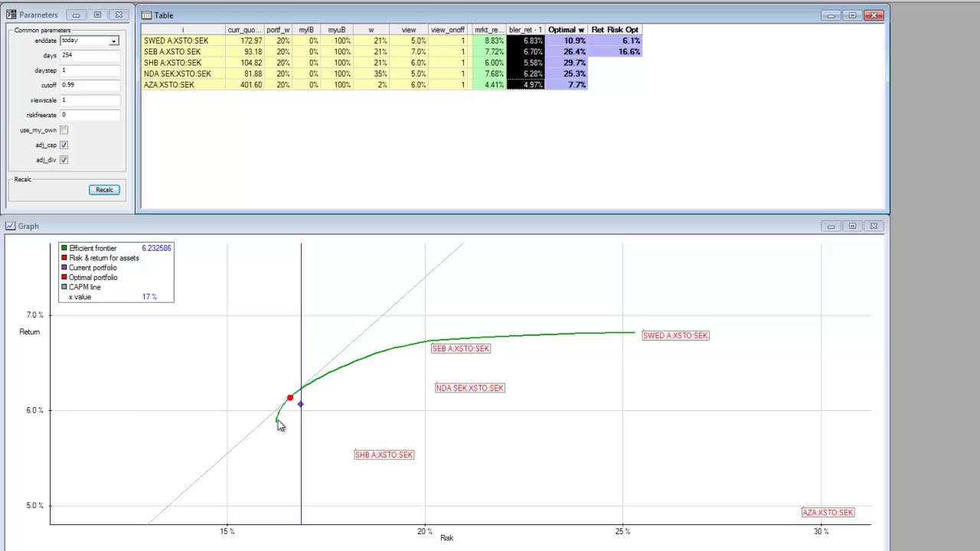Click the Graph window title icon
Image resolution: width=980 pixels, height=551 pixels.
click(x=10, y=226)
